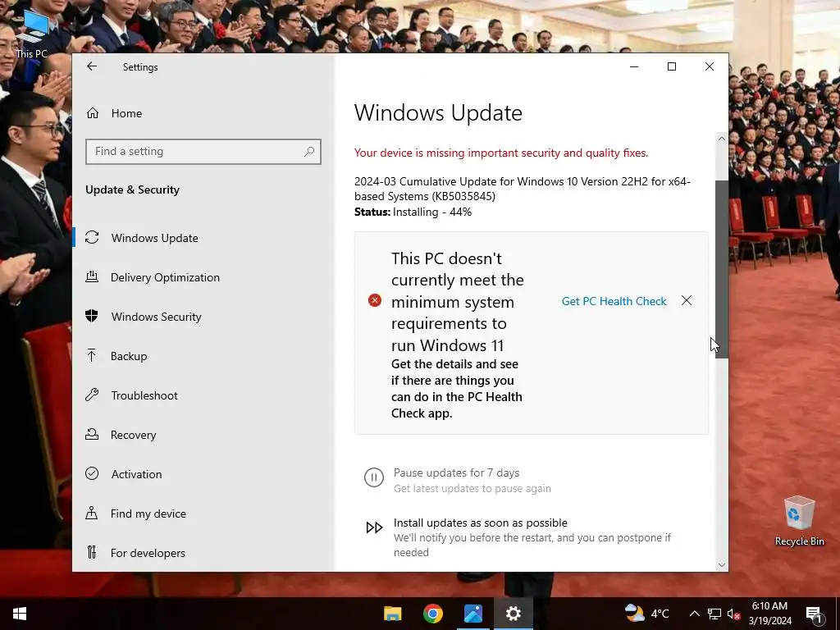This screenshot has width=840, height=630.
Task: Click the Update & Security section heading
Action: [132, 189]
